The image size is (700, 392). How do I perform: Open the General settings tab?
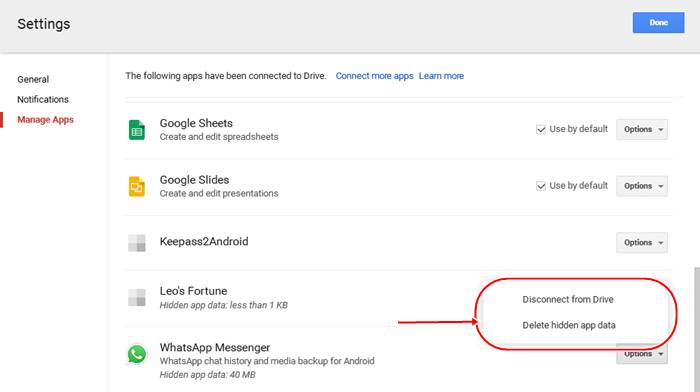point(33,79)
